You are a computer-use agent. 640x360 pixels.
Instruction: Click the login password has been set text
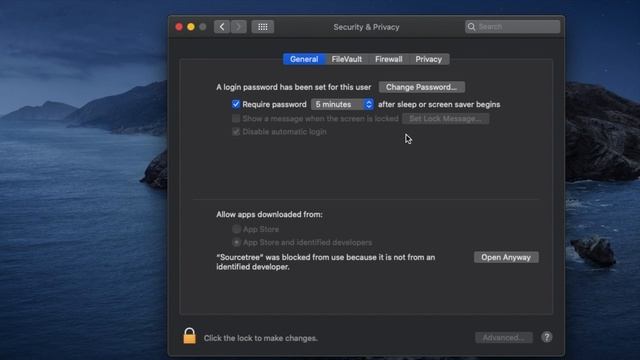pos(294,87)
